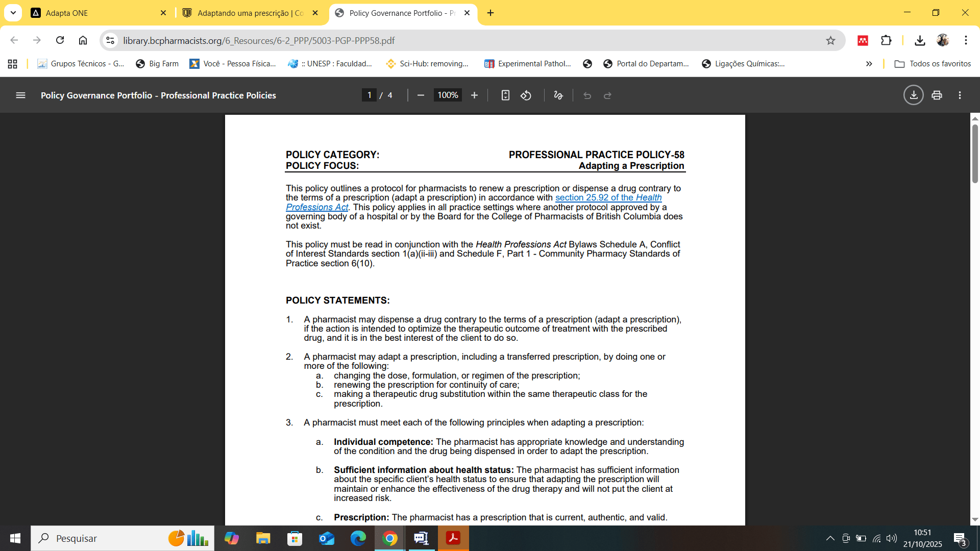Open the Chrome extensions puzzle icon

pos(886,40)
